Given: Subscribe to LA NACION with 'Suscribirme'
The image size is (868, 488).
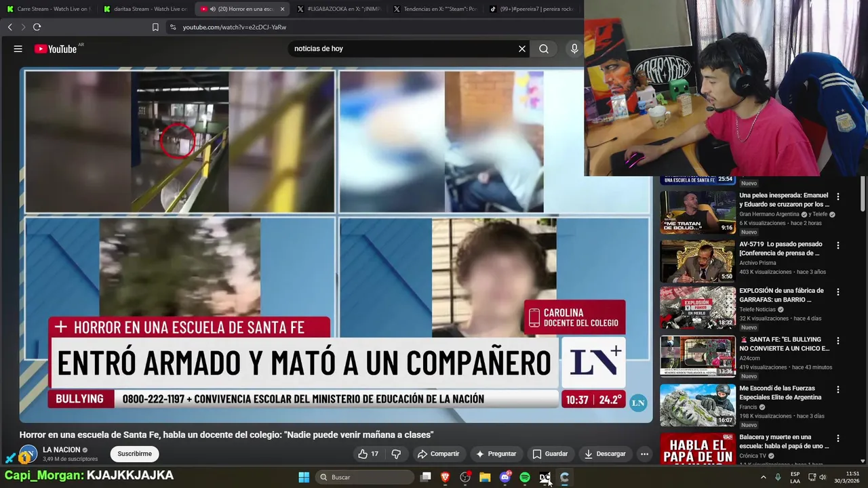Looking at the screenshot, I should 135,453.
